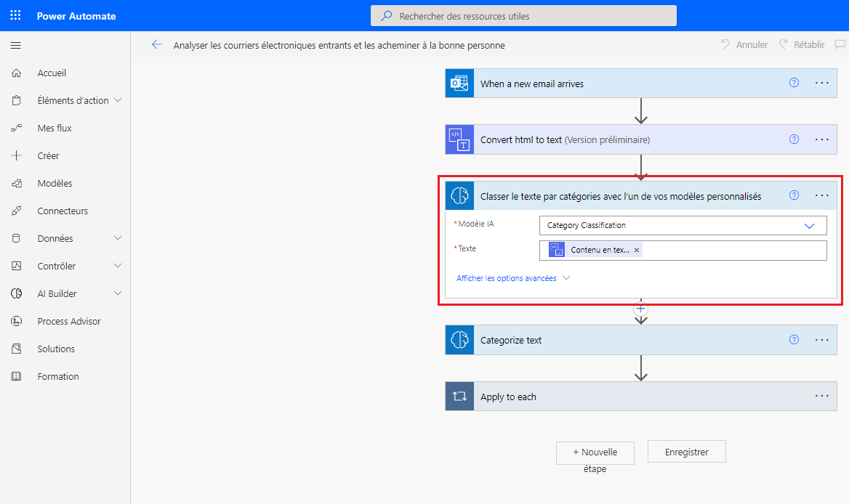
Task: Click the flow title Analyser les courriers électroniques
Action: pyautogui.click(x=339, y=46)
